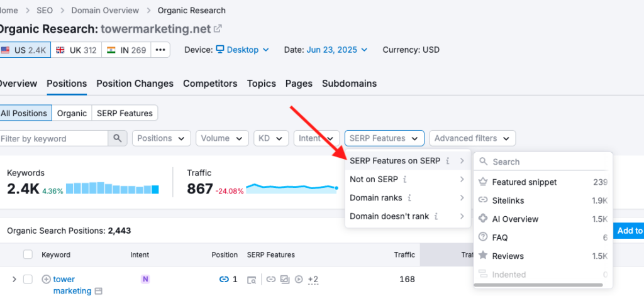The height and width of the screenshot is (296, 644).
Task: Tick the checkbox for tower marketing row
Action: tap(28, 280)
